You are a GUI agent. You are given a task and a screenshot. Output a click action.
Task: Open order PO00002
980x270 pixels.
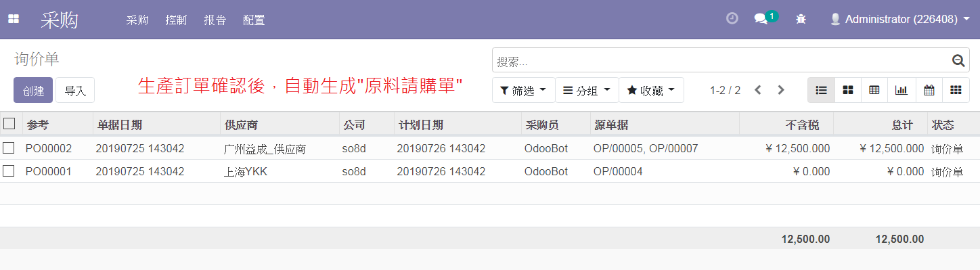pos(49,148)
